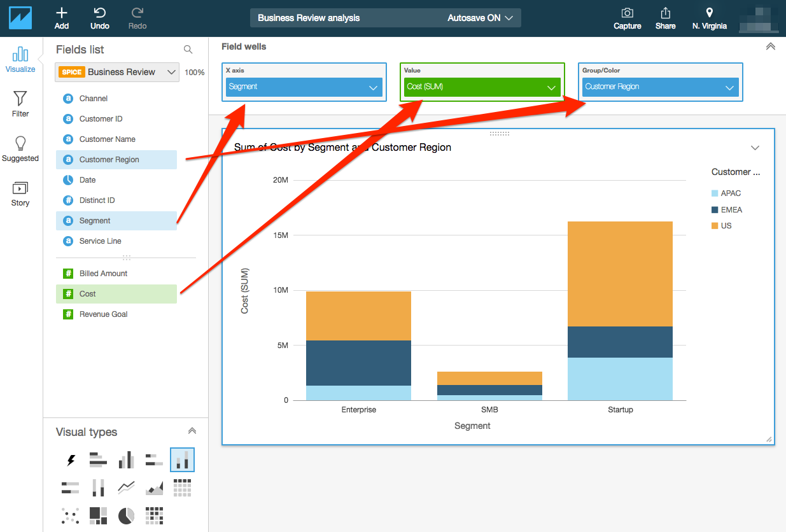Open the Fields list search
The width and height of the screenshot is (786, 532).
coord(188,49)
